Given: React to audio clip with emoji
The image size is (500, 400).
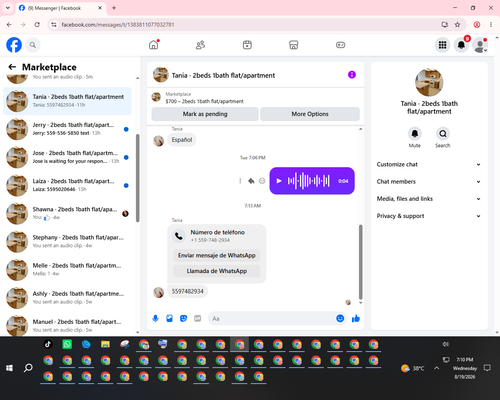Looking at the screenshot, I should point(262,181).
